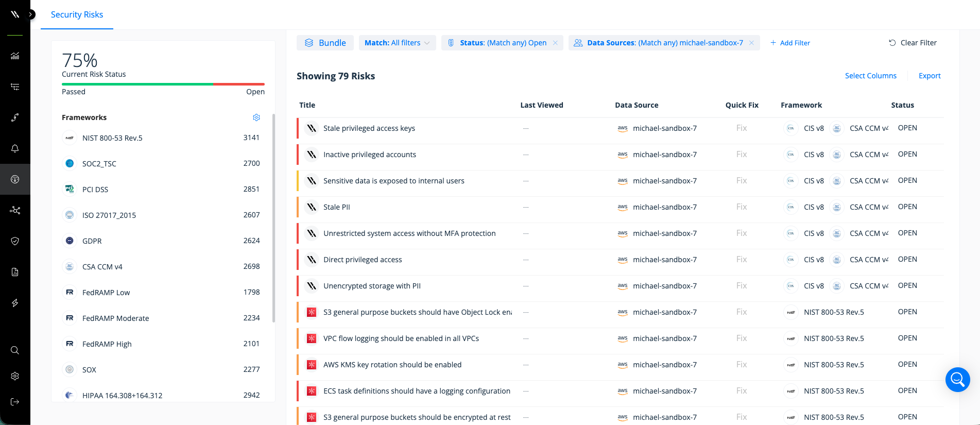Click the logout icon in sidebar
Viewport: 980px width, 425px height.
pyautogui.click(x=15, y=402)
